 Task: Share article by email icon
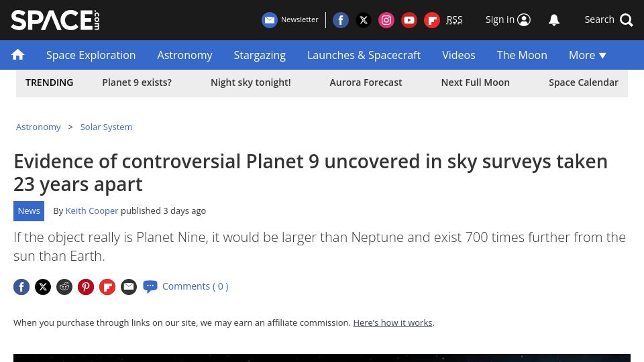pyautogui.click(x=129, y=286)
